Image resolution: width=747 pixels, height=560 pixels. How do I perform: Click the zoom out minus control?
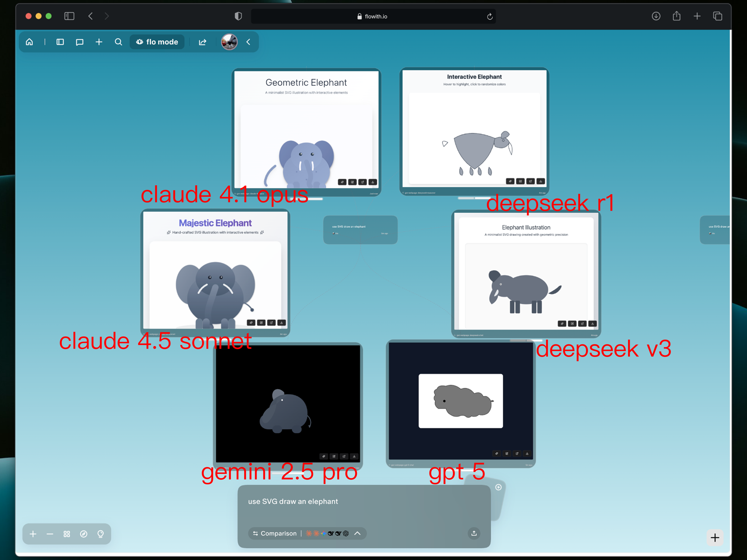coord(50,534)
